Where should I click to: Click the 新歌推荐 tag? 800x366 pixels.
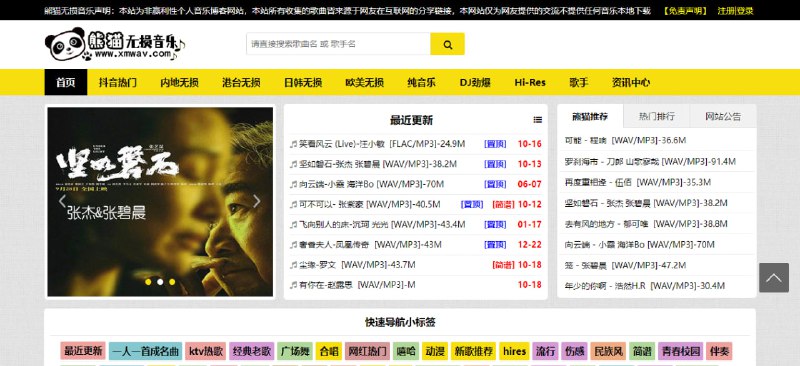click(473, 351)
